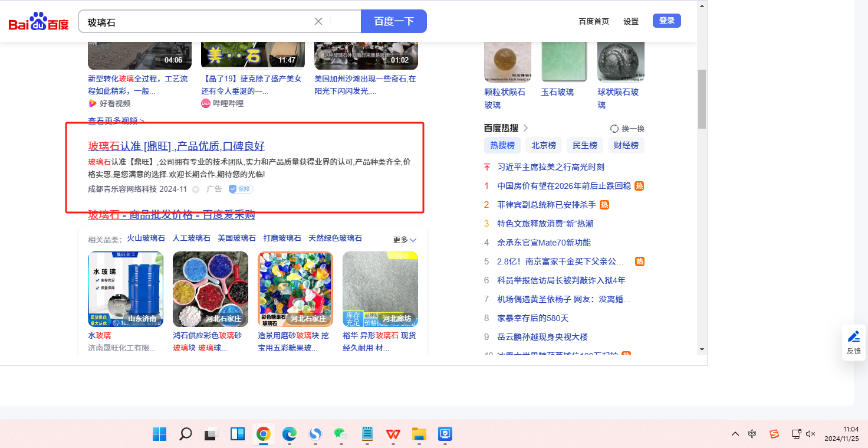The height and width of the screenshot is (448, 868).
Task: Play the 04:06 glass conversion video
Action: tap(140, 55)
